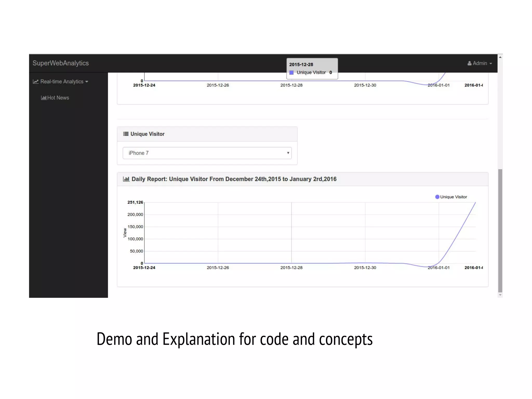Click the 251,126 y-axis value
Viewport: 532px width, 399px height.
(135, 202)
